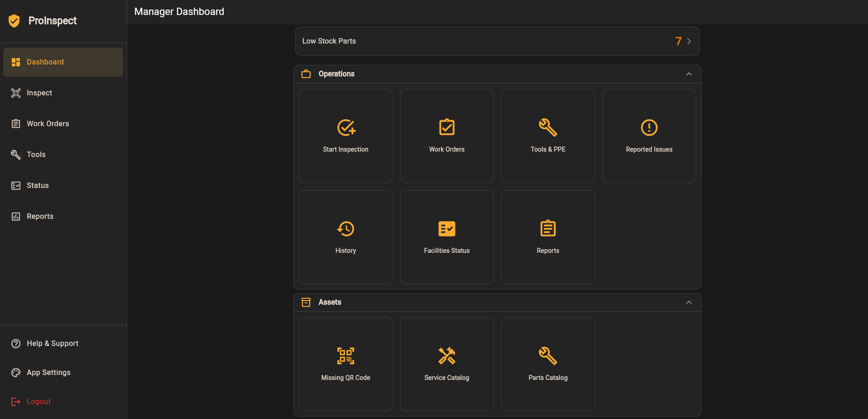Select the Start Inspection icon
Screen dimensions: 868x419
click(345, 128)
